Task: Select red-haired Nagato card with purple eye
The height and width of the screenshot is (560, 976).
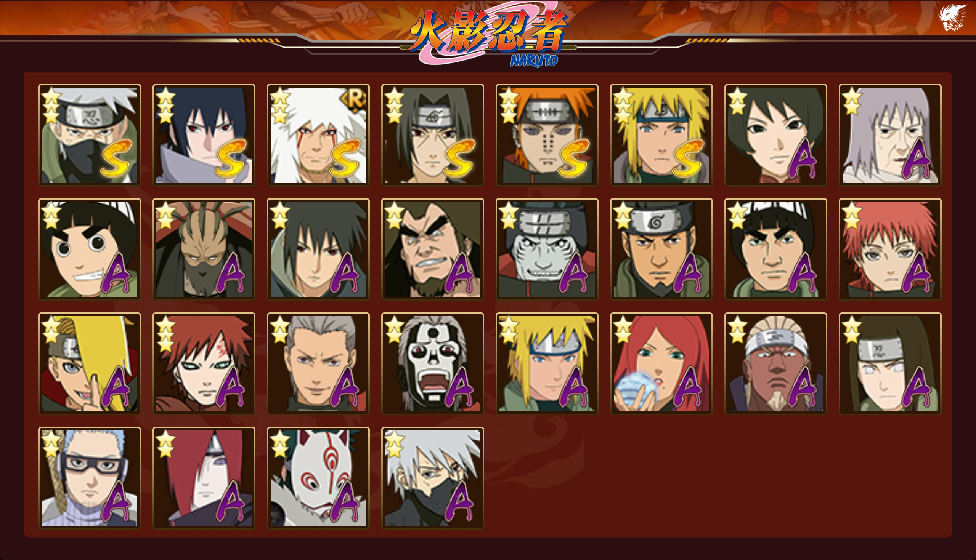Action: click(204, 478)
